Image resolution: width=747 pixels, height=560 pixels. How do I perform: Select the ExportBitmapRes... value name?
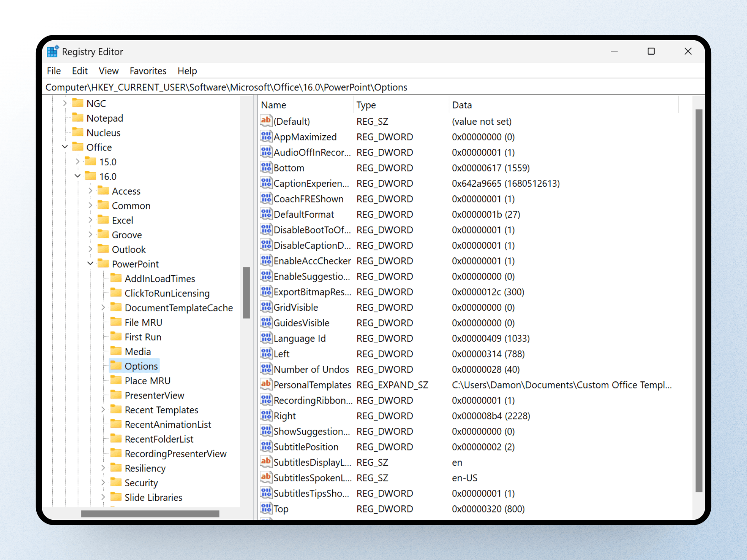click(312, 292)
